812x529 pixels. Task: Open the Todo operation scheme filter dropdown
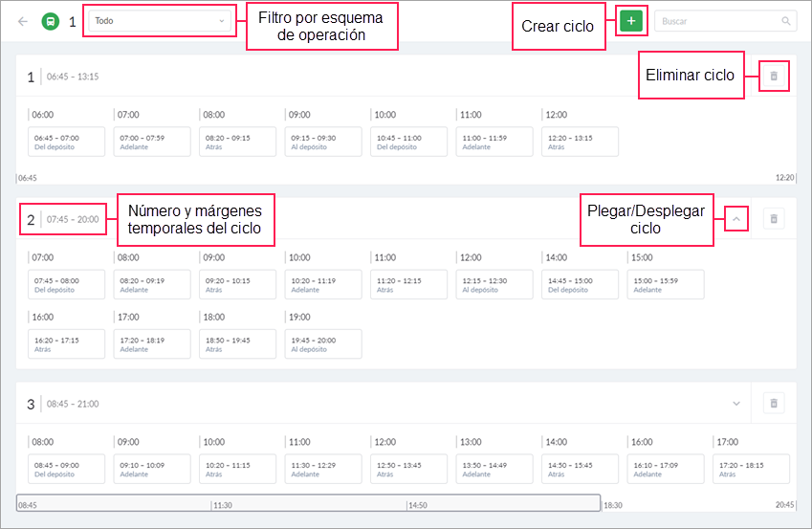click(160, 20)
